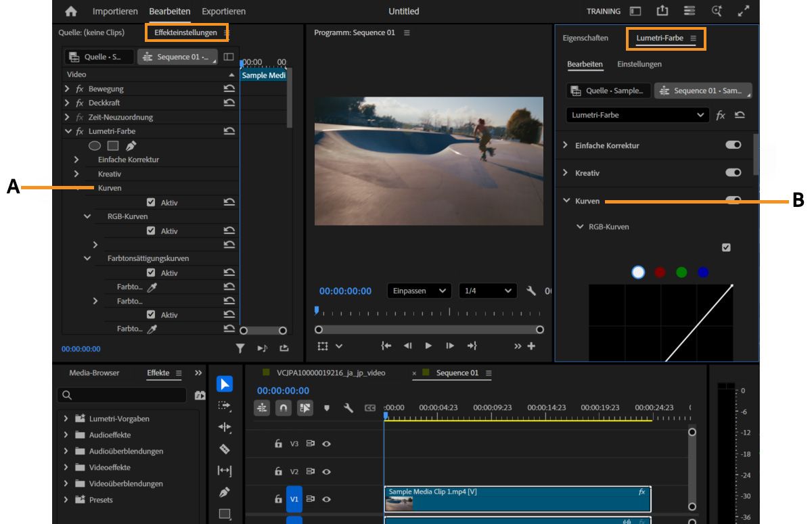The height and width of the screenshot is (524, 812).
Task: Click the ellipse mask icon under Lumetri-Farbe
Action: point(95,145)
